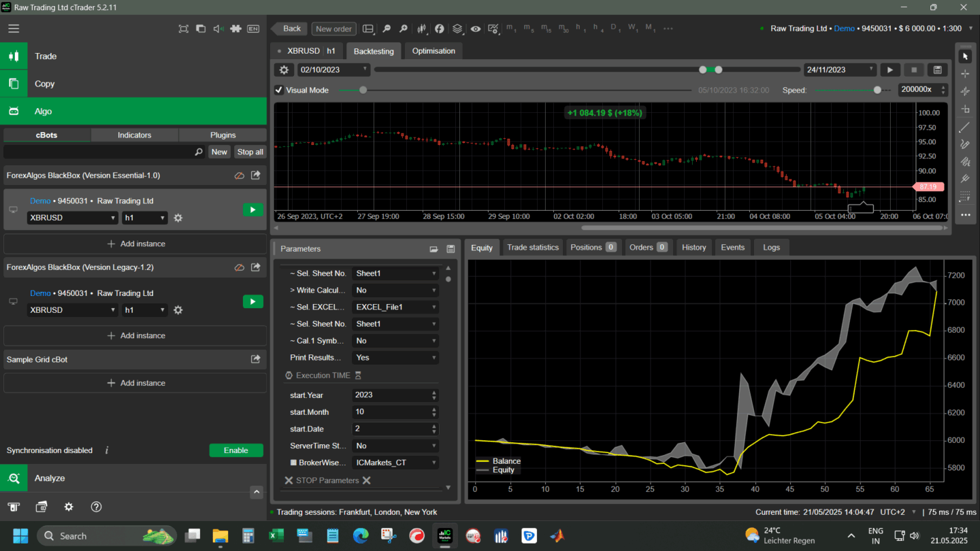The image size is (980, 551).
Task: Click the crosshair cursor tool
Action: [x=964, y=74]
